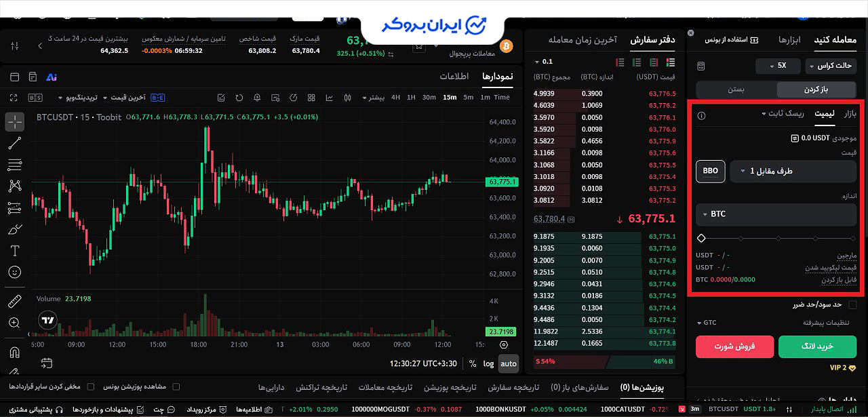The height and width of the screenshot is (417, 868).
Task: Show both bids and asks order book view
Action: (x=672, y=62)
